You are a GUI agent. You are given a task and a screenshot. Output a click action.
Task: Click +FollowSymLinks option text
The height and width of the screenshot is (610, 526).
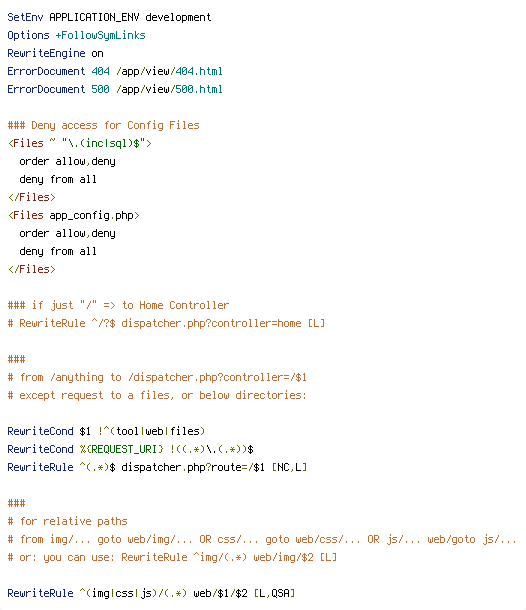pyautogui.click(x=100, y=35)
